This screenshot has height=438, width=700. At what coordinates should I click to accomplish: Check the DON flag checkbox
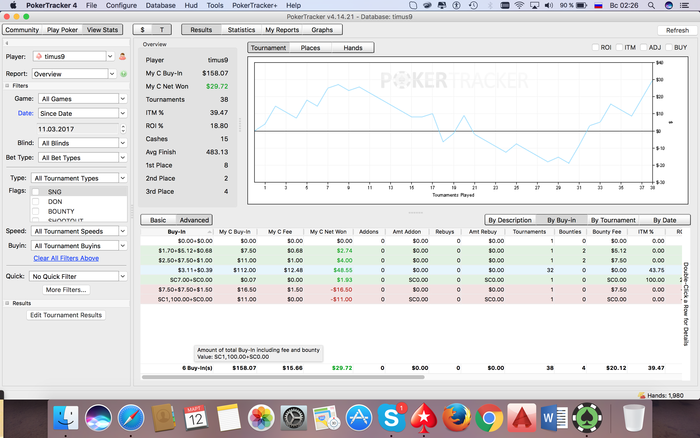(36, 201)
